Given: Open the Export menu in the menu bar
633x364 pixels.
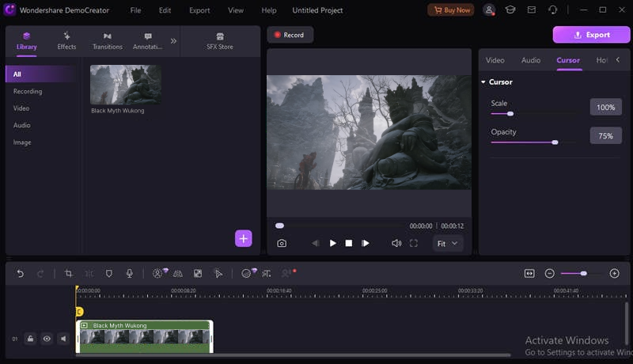Looking at the screenshot, I should tap(199, 10).
